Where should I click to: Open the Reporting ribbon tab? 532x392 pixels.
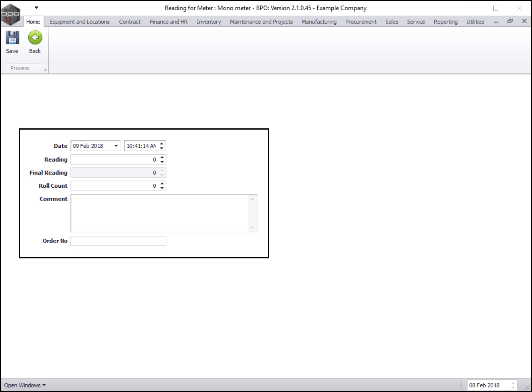click(x=446, y=22)
